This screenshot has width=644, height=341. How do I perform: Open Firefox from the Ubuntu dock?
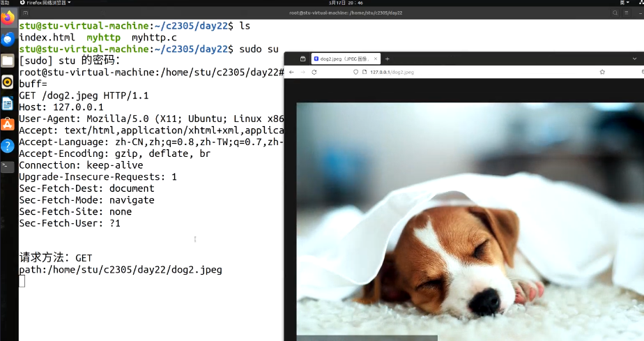pos(8,18)
